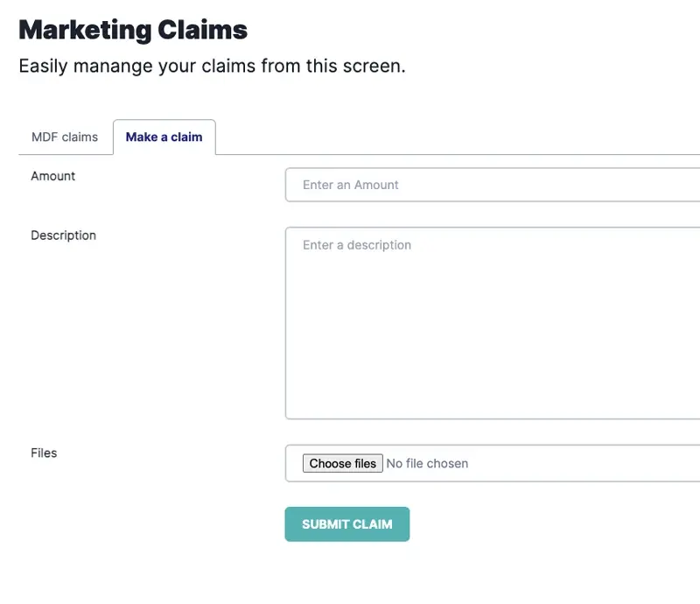This screenshot has width=700, height=604.
Task: Click the Files field label
Action: 44,453
